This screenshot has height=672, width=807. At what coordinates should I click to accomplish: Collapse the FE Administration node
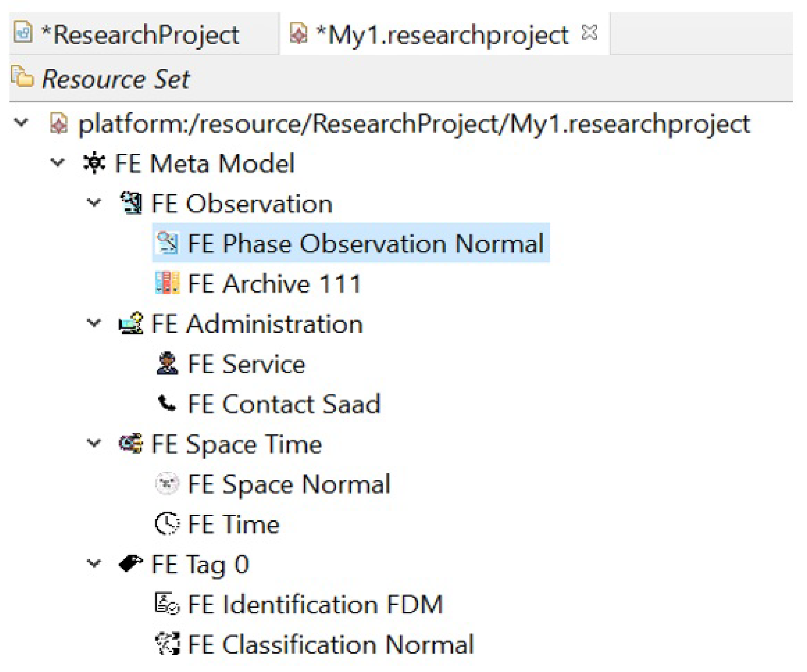pyautogui.click(x=94, y=323)
